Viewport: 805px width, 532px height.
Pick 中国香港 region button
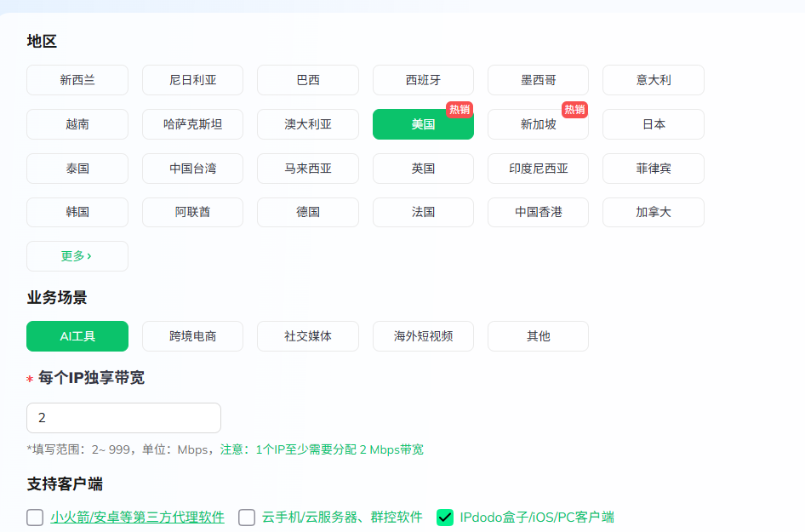[538, 213]
